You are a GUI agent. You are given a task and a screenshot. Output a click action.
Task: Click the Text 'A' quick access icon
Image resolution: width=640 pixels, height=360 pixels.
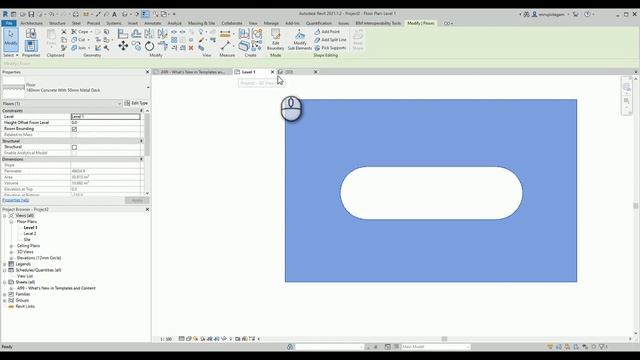(114, 14)
